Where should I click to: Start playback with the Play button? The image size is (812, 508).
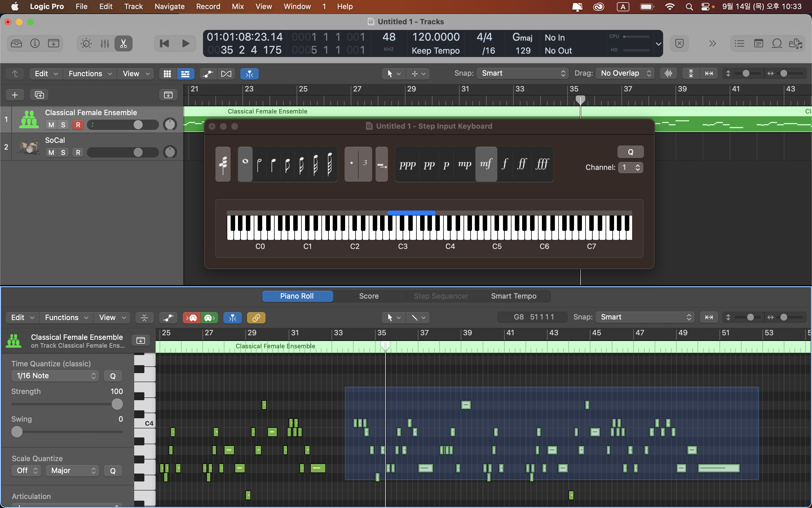click(186, 43)
